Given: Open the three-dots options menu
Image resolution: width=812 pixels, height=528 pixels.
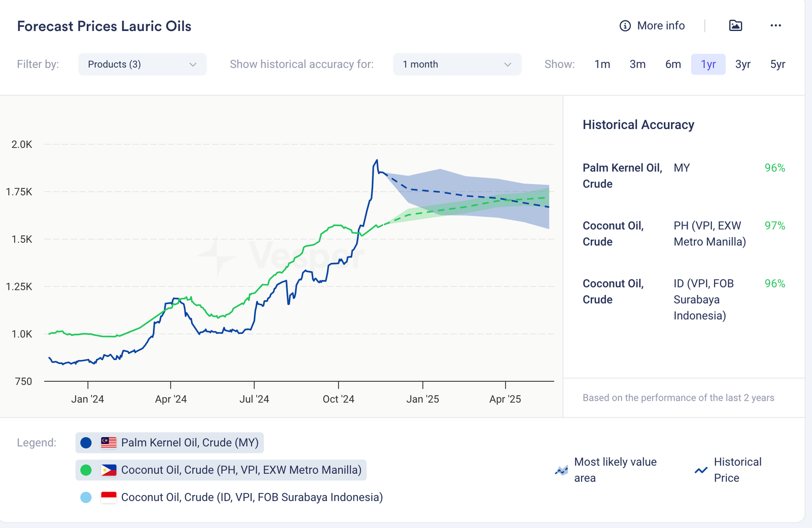Looking at the screenshot, I should 775,25.
